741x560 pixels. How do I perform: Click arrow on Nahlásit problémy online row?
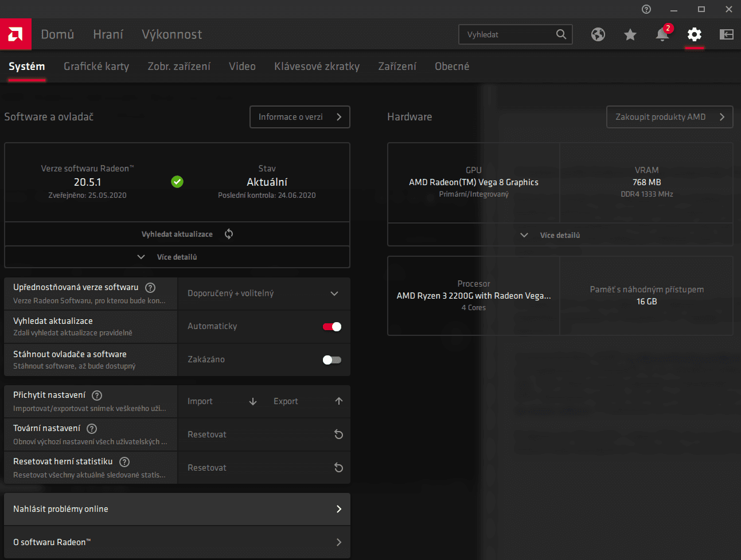pyautogui.click(x=339, y=509)
